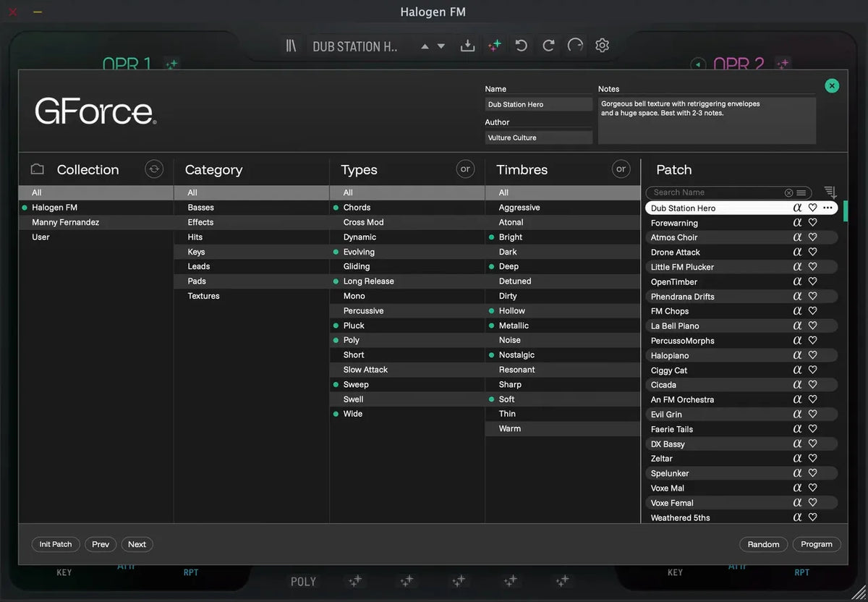Click the Prev button
Screen dimensions: 868x602
[x=101, y=544]
